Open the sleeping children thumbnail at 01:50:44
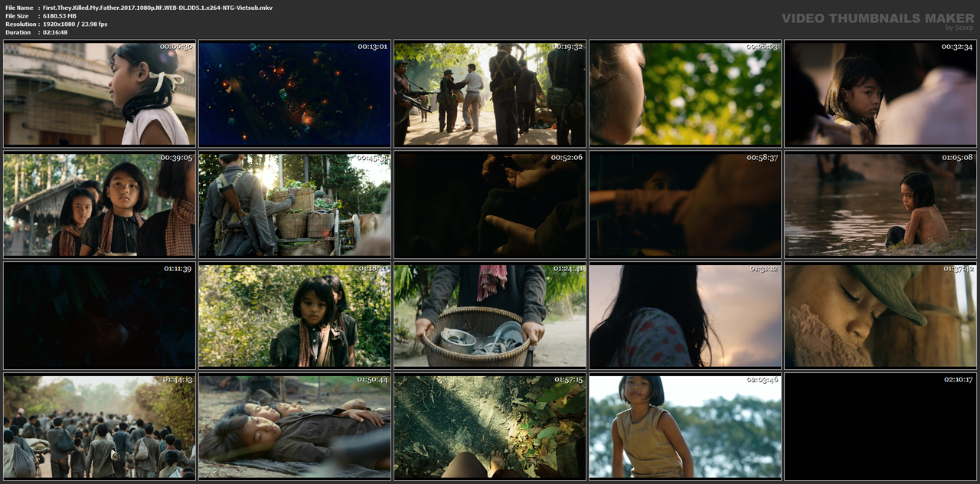Viewport: 980px width, 484px height. [x=295, y=427]
